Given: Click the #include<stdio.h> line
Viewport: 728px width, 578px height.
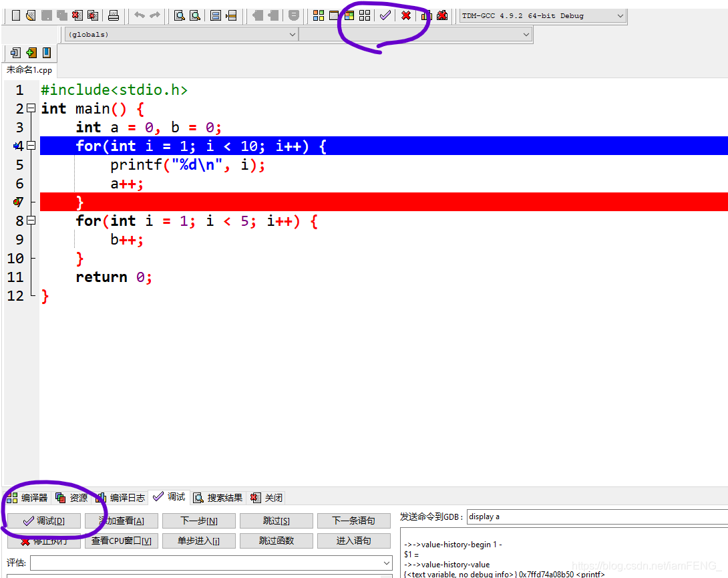Looking at the screenshot, I should click(114, 90).
